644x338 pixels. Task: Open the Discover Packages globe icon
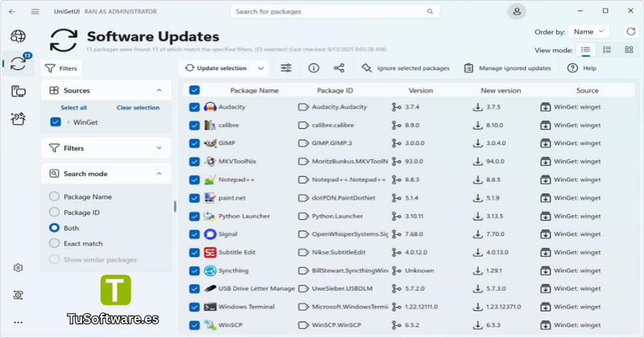18,36
